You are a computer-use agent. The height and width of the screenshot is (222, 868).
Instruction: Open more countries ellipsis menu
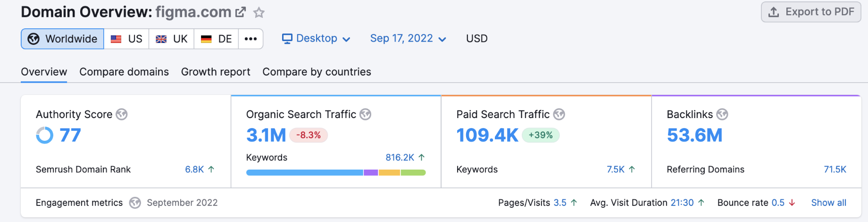[x=250, y=39]
